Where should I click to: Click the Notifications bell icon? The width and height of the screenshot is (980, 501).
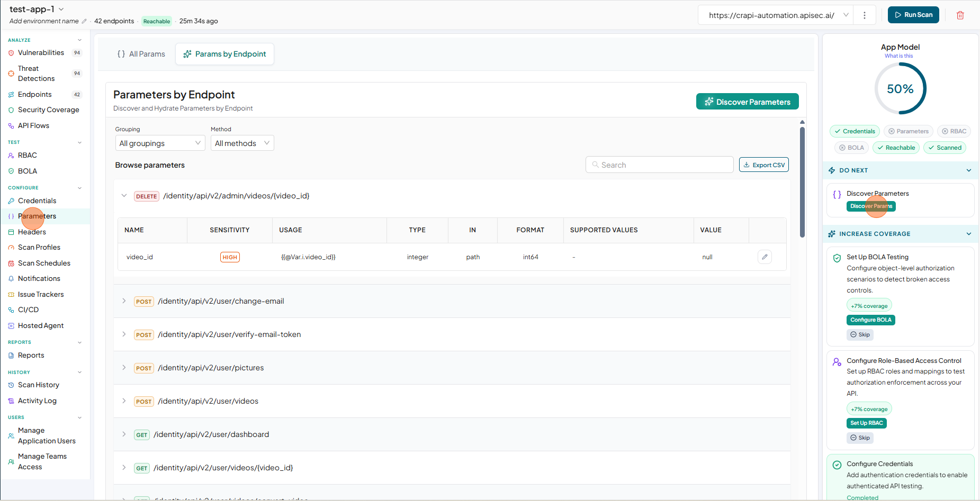(x=11, y=279)
